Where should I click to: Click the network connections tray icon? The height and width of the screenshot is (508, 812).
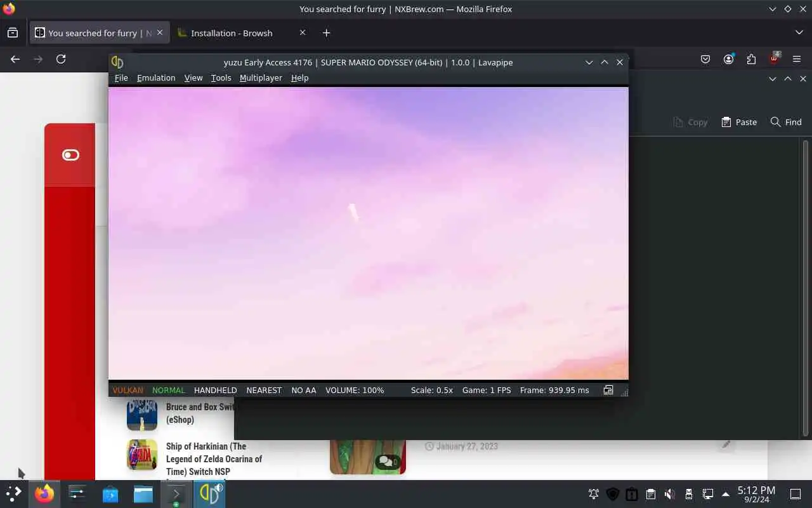(x=708, y=494)
